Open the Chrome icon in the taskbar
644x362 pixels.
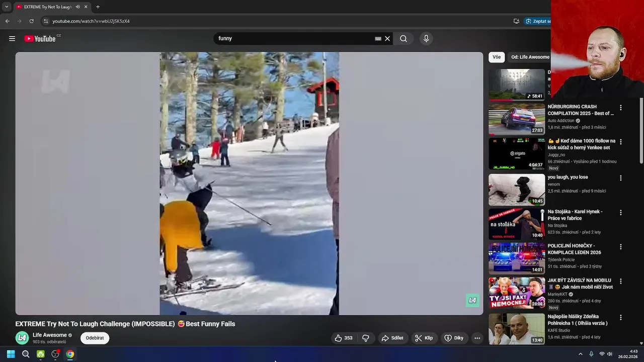click(70, 354)
